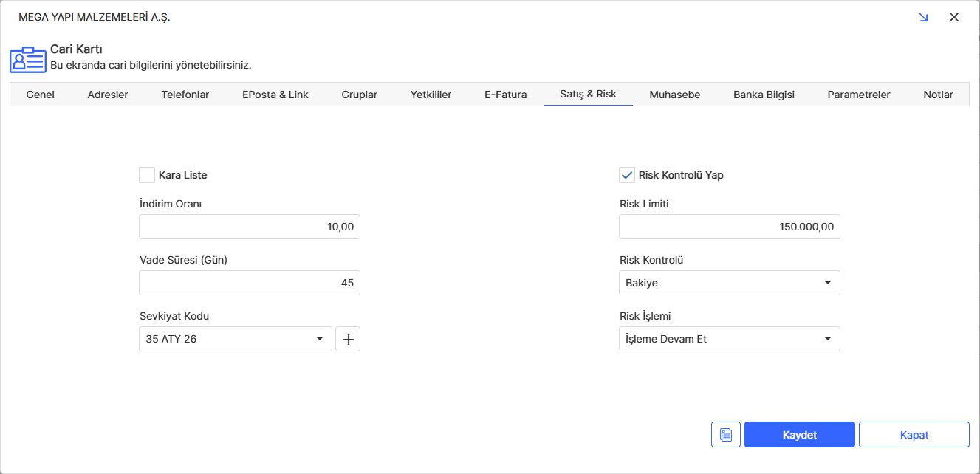
Task: Select the Banka Bilgisi tab
Action: coord(764,95)
